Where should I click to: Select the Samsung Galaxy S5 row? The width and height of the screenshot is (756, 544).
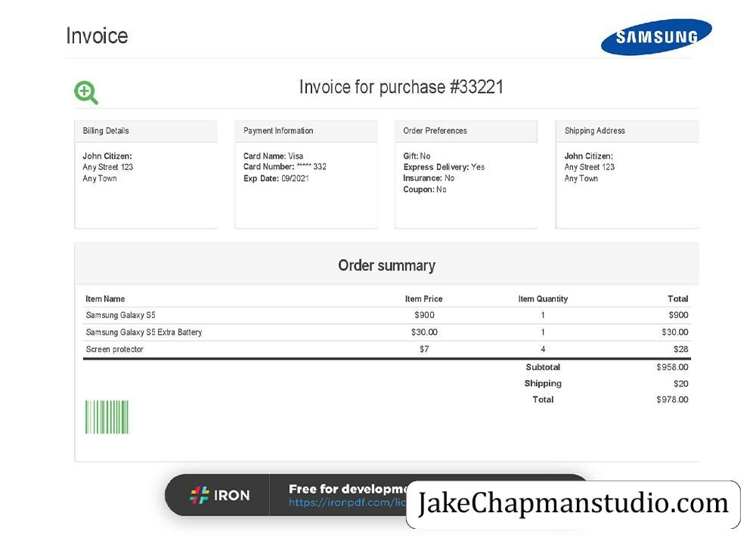tap(386, 315)
